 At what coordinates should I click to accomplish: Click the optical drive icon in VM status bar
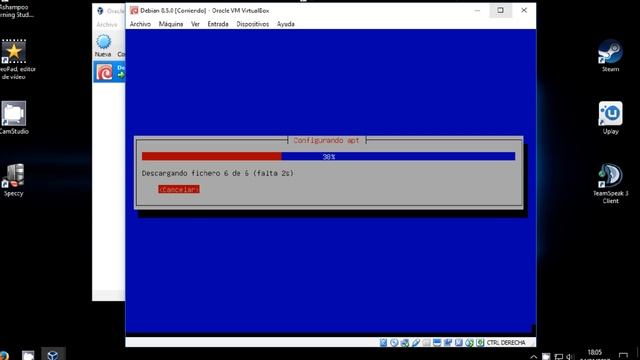(394, 342)
